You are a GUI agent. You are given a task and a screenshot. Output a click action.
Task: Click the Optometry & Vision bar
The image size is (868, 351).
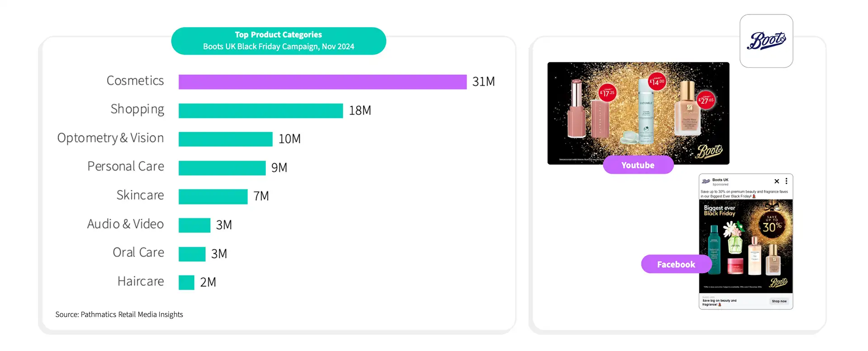point(226,139)
